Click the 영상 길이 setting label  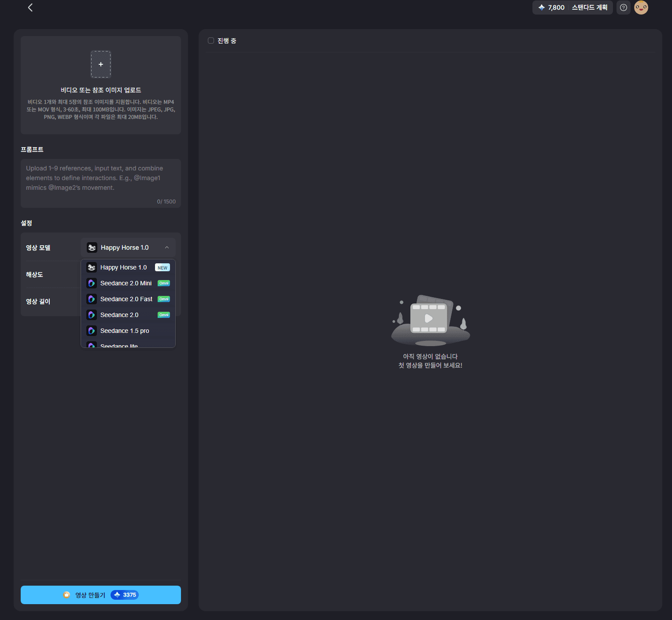coord(38,301)
